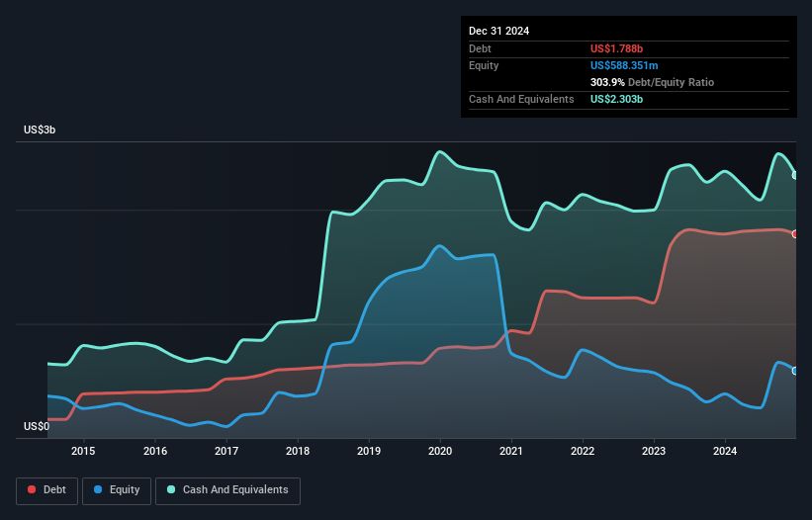Click the Debt label in tooltip

pyautogui.click(x=480, y=48)
